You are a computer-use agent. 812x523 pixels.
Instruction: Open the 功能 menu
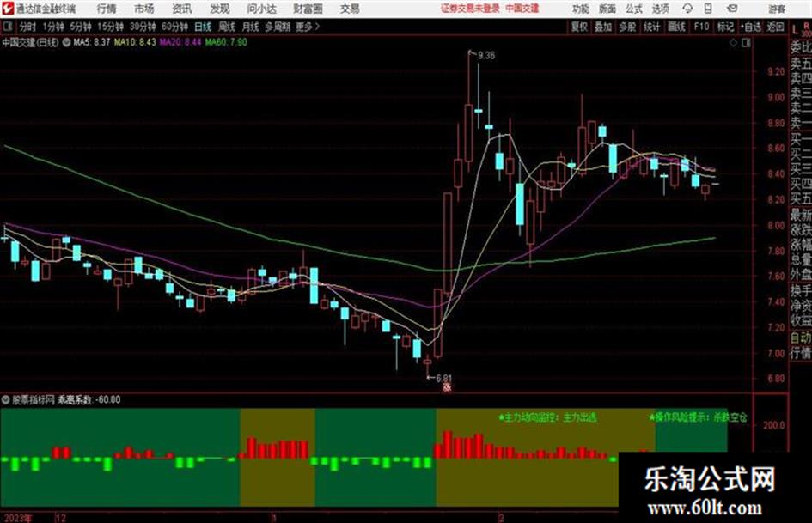(581, 9)
